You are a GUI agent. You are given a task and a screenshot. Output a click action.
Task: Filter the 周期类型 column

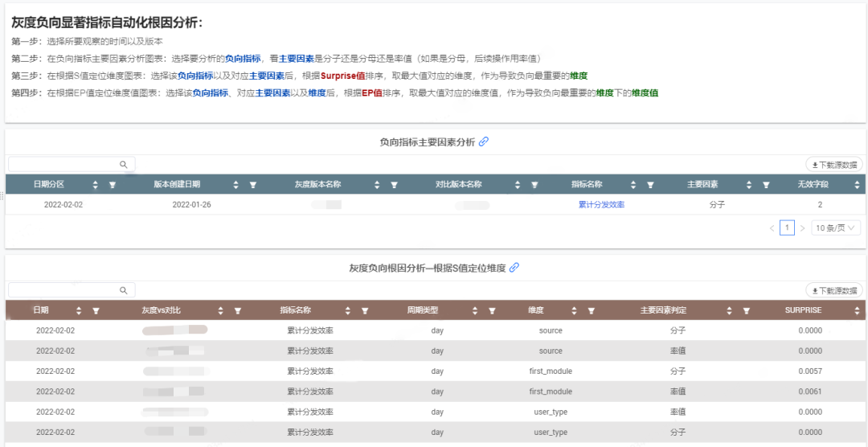point(492,311)
